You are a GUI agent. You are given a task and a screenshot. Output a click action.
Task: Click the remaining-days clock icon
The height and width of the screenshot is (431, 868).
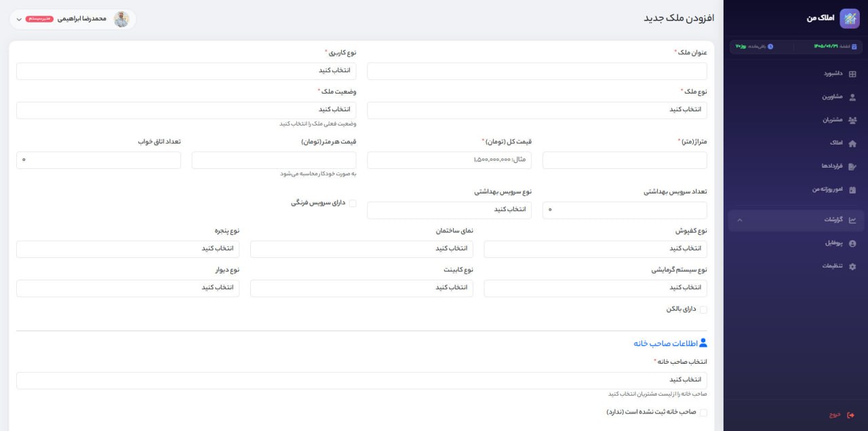(770, 46)
